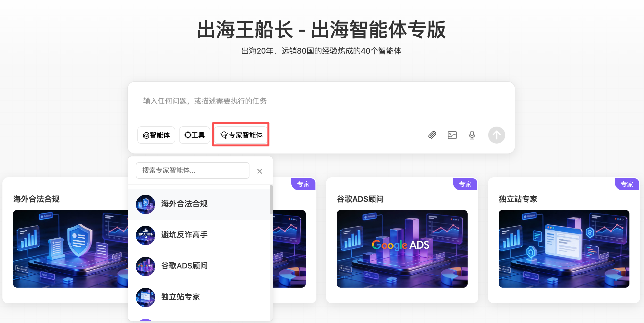Image resolution: width=644 pixels, height=323 pixels.
Task: Click 谷歌ADS顾问 avatar icon in list
Action: tap(146, 266)
